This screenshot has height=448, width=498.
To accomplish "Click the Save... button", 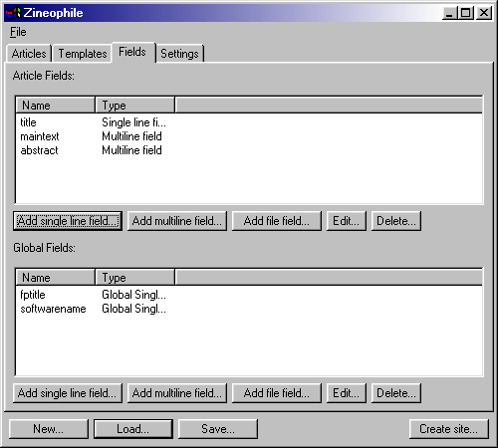I will click(218, 429).
